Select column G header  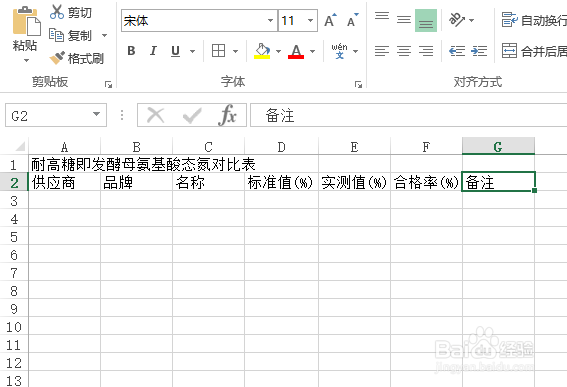click(x=498, y=146)
